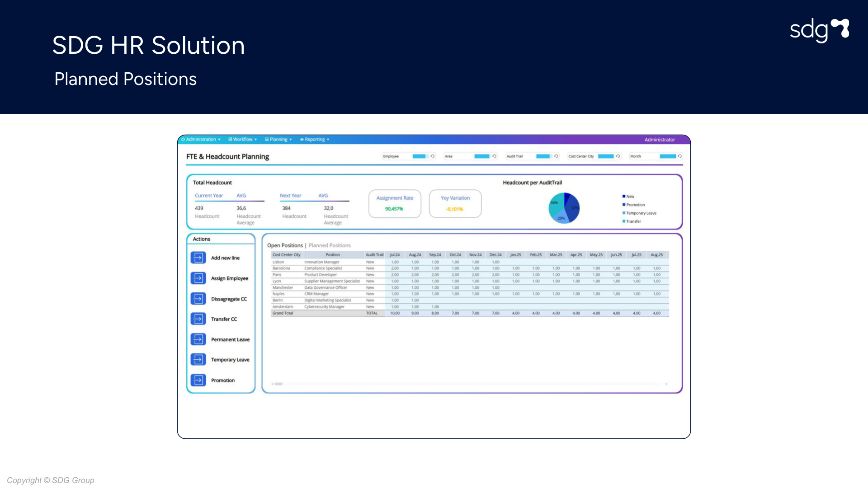868x488 pixels.
Task: Click the Add new line action icon
Action: [x=198, y=258]
